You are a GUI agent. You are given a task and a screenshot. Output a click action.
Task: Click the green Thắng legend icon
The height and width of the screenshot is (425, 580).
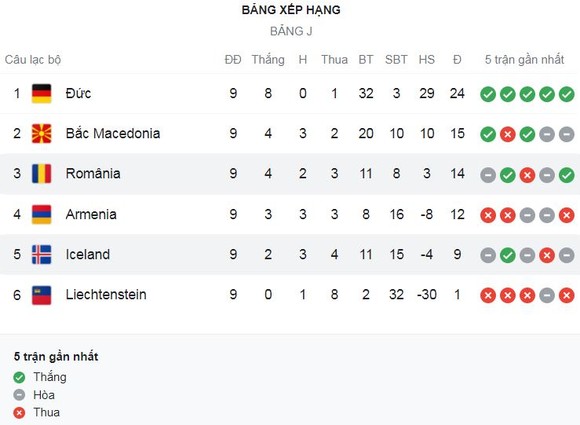tap(19, 377)
